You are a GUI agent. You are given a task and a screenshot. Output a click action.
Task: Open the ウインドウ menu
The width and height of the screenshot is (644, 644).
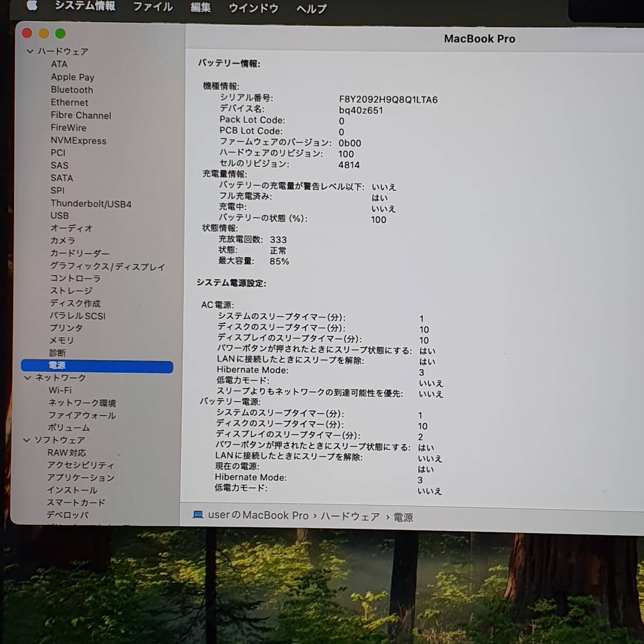coord(253,8)
